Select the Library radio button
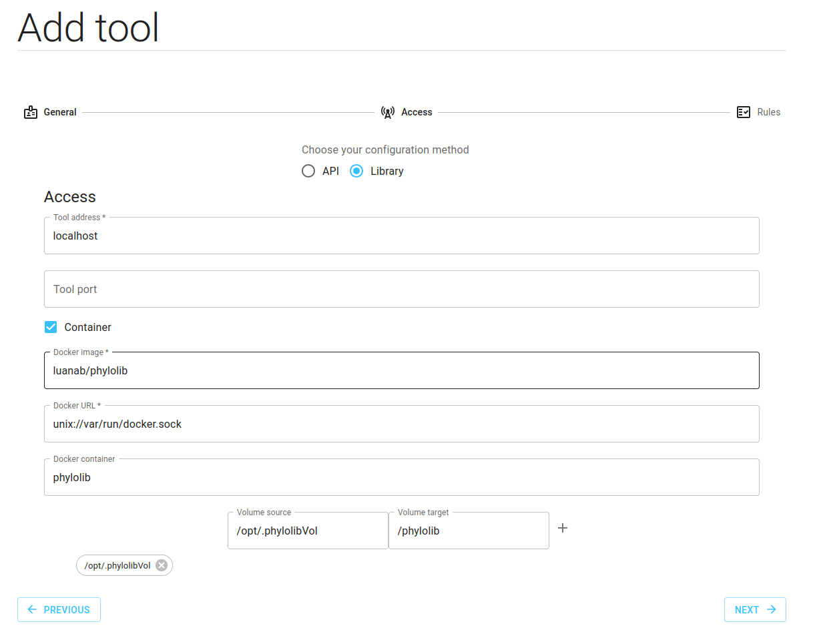 (356, 171)
